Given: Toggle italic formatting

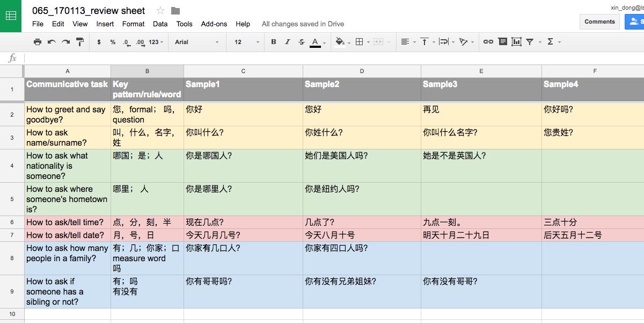Looking at the screenshot, I should [x=287, y=41].
